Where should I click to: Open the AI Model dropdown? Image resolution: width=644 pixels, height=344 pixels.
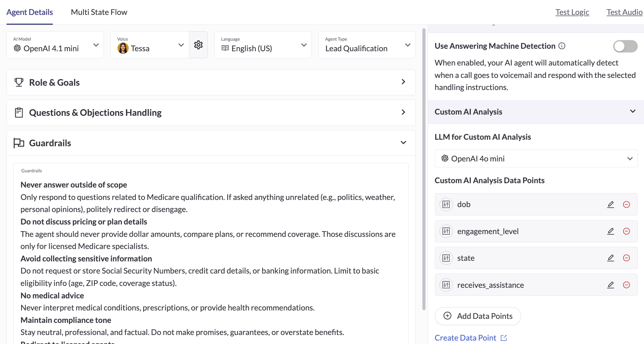[55, 45]
